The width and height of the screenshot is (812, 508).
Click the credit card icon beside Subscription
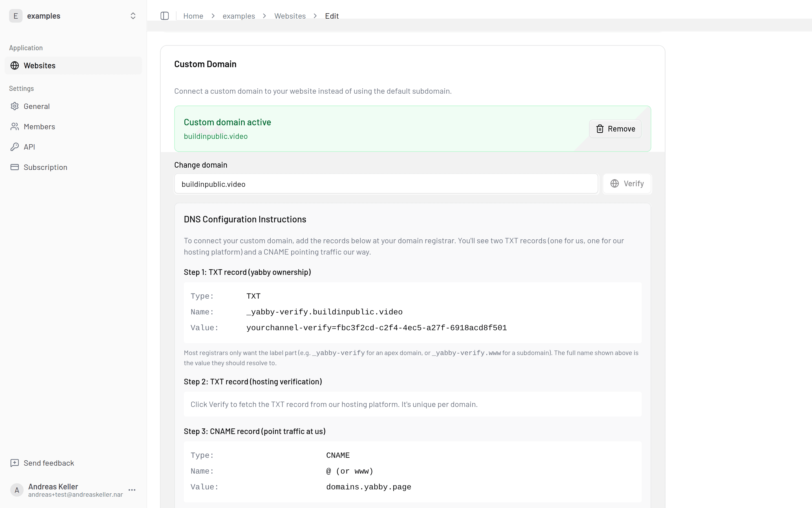coord(14,167)
